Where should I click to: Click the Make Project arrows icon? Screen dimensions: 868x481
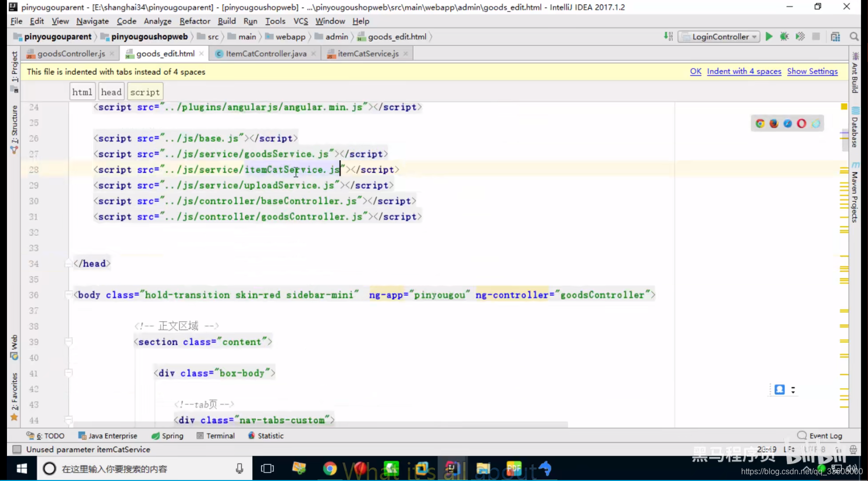pos(668,36)
